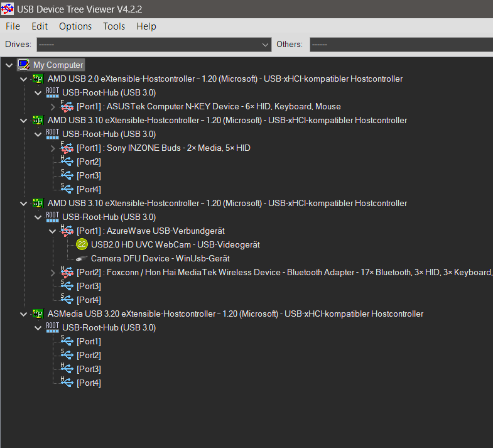493x448 pixels.
Task: Open the Drives dropdown list
Action: click(x=154, y=45)
